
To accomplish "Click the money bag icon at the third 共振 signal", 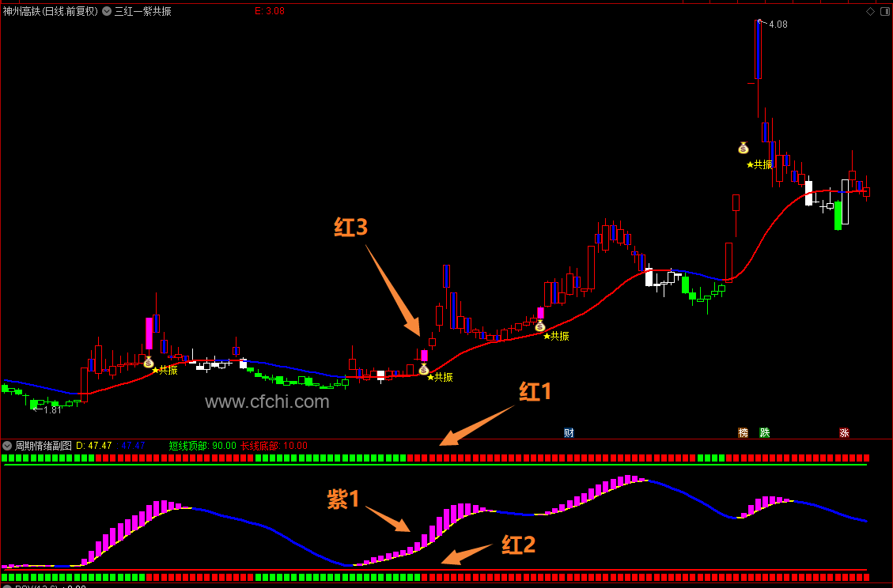I will pos(540,326).
